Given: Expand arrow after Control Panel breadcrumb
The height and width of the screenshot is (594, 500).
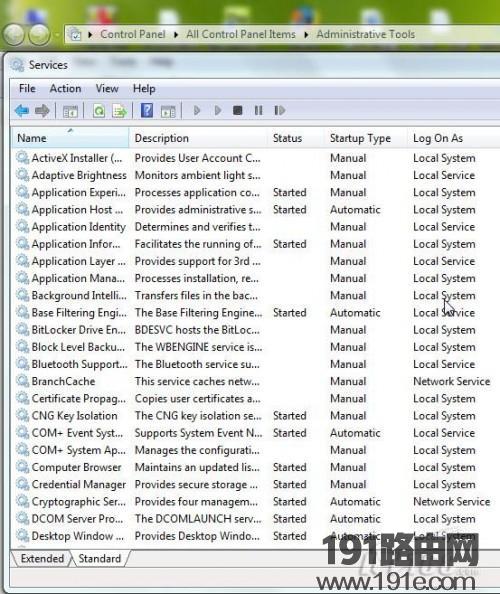Looking at the screenshot, I should pyautogui.click(x=176, y=35).
